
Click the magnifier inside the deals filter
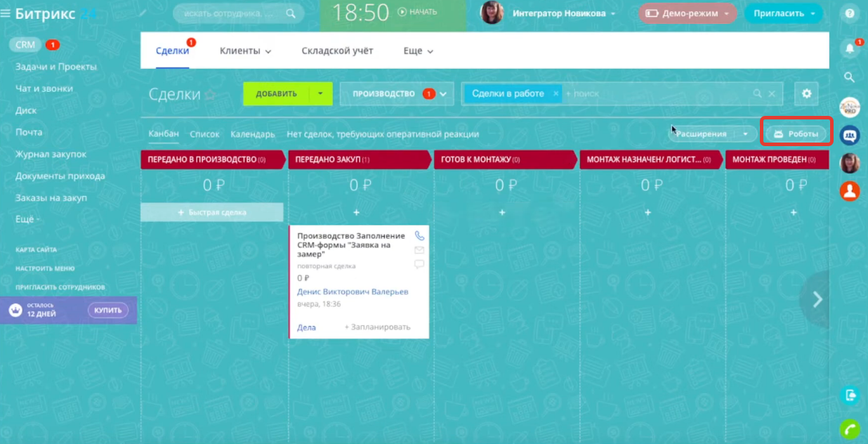pos(757,93)
